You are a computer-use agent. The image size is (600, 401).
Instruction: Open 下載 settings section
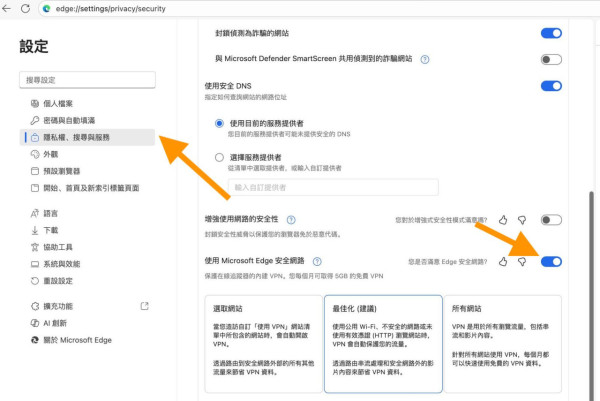[87, 230]
